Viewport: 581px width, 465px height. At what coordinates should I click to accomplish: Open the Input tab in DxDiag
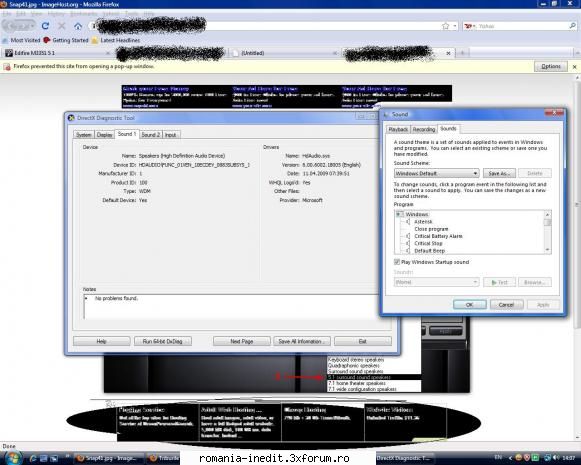[x=170, y=135]
